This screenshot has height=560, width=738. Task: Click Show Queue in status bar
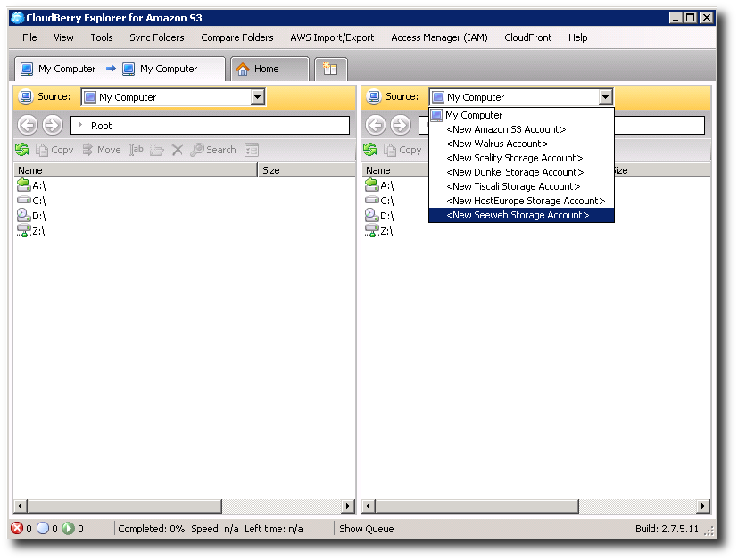point(366,529)
